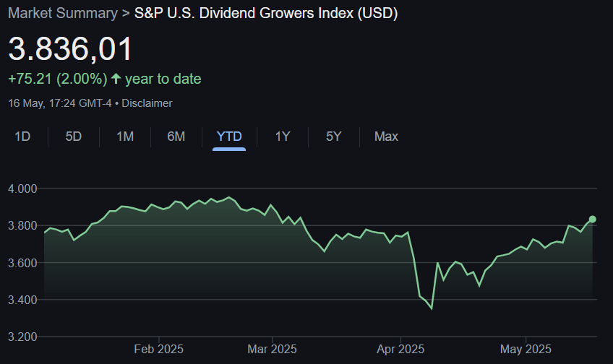
Task: Click the 3.600 y-axis label
Action: tap(22, 263)
